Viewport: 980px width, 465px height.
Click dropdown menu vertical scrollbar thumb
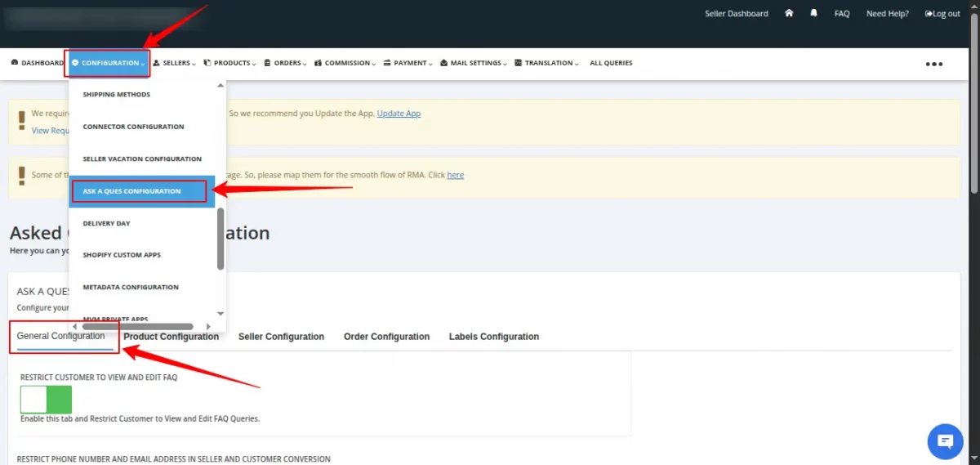point(220,239)
